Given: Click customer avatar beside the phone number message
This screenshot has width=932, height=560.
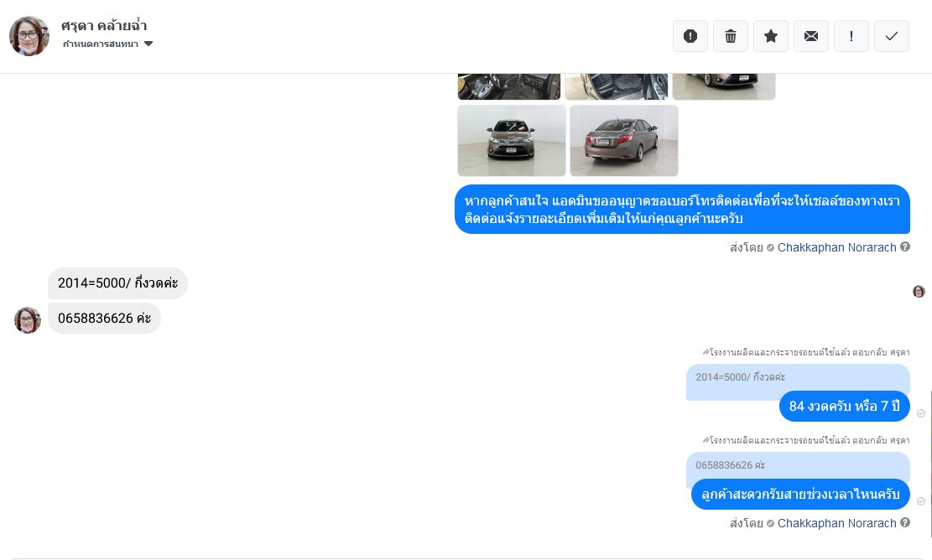Looking at the screenshot, I should [28, 320].
